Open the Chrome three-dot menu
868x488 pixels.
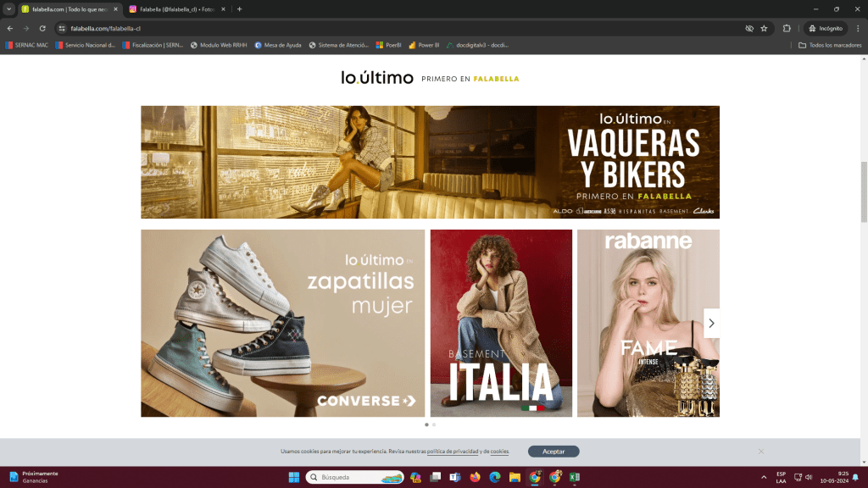point(858,28)
